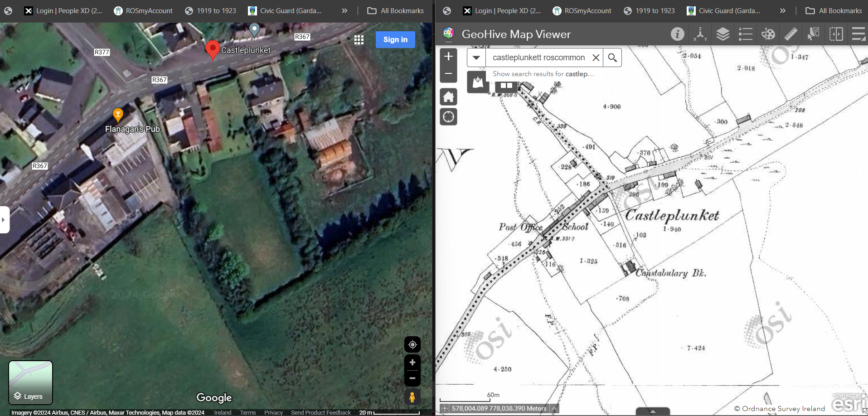This screenshot has height=416, width=868.
Task: Click Send Product Feedback link
Action: [321, 412]
